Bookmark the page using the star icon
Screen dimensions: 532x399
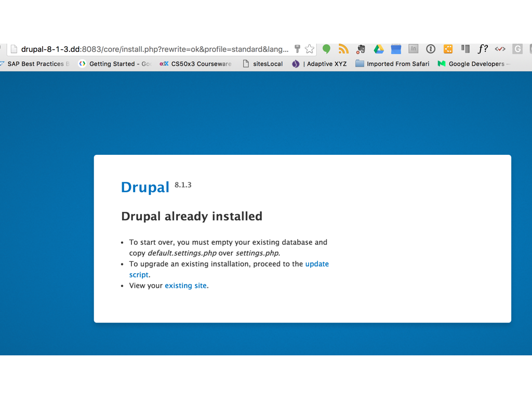tap(309, 49)
